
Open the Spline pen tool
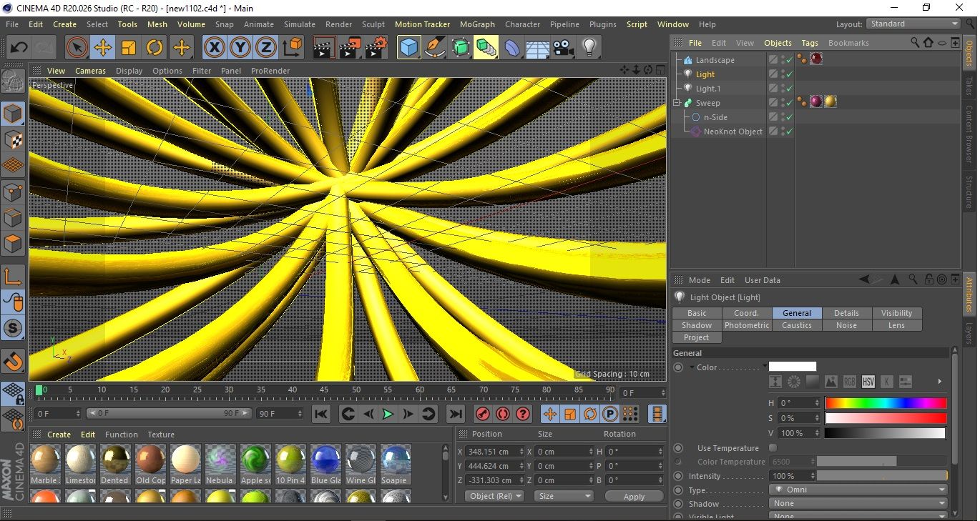click(x=435, y=48)
